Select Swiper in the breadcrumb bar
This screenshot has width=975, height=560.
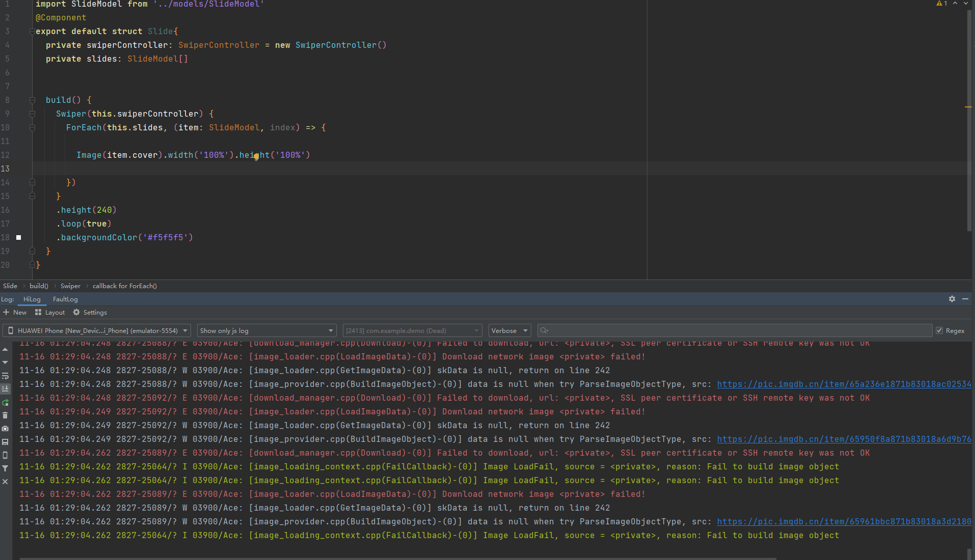point(70,286)
